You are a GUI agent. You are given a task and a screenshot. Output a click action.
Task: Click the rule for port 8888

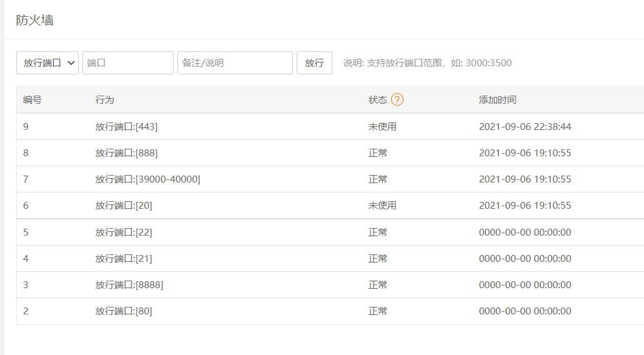point(129,285)
